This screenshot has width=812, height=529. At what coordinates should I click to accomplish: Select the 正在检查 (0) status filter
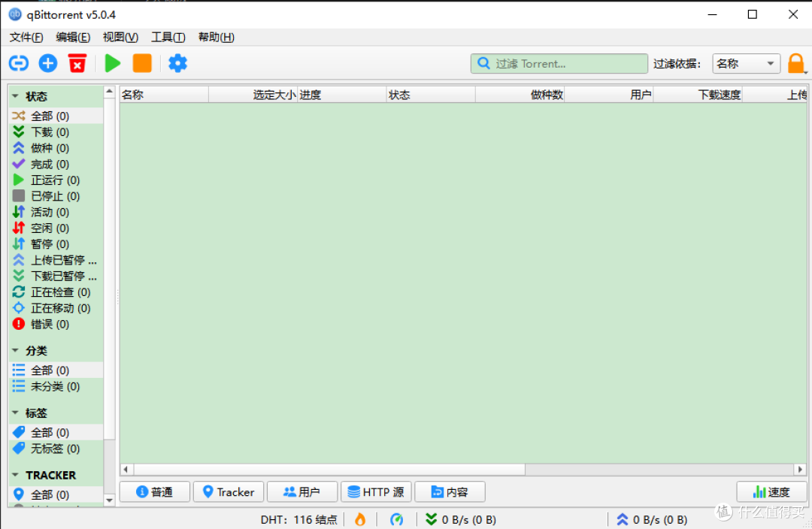click(x=56, y=292)
